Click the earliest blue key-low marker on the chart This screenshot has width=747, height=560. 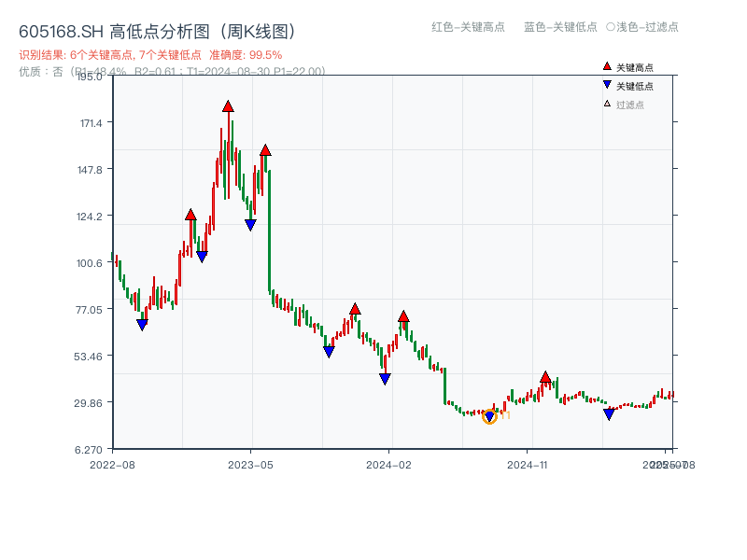(x=141, y=324)
